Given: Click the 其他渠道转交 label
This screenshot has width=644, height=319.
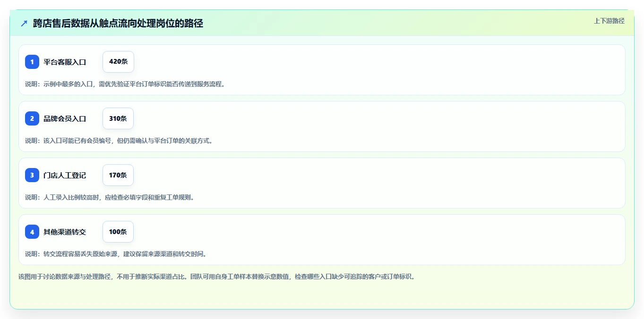Looking at the screenshot, I should point(65,232).
